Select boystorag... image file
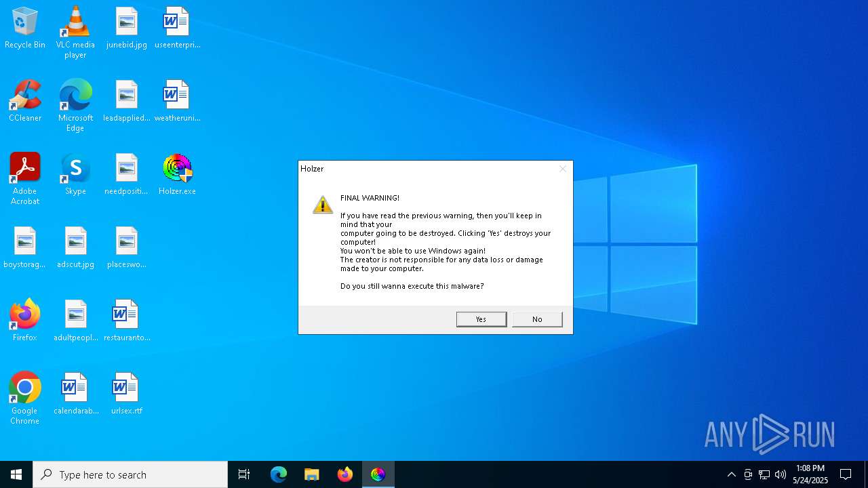The height and width of the screenshot is (488, 868). (x=25, y=248)
